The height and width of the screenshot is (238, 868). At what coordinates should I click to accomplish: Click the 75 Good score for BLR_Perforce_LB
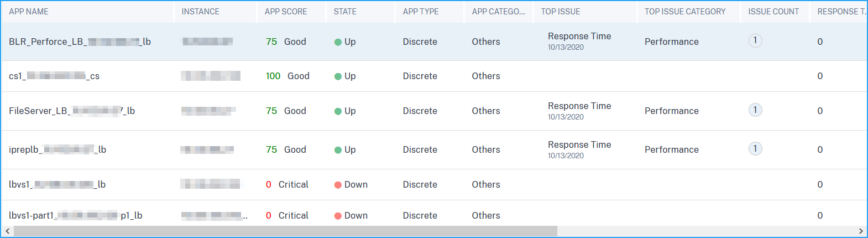pyautogui.click(x=286, y=42)
